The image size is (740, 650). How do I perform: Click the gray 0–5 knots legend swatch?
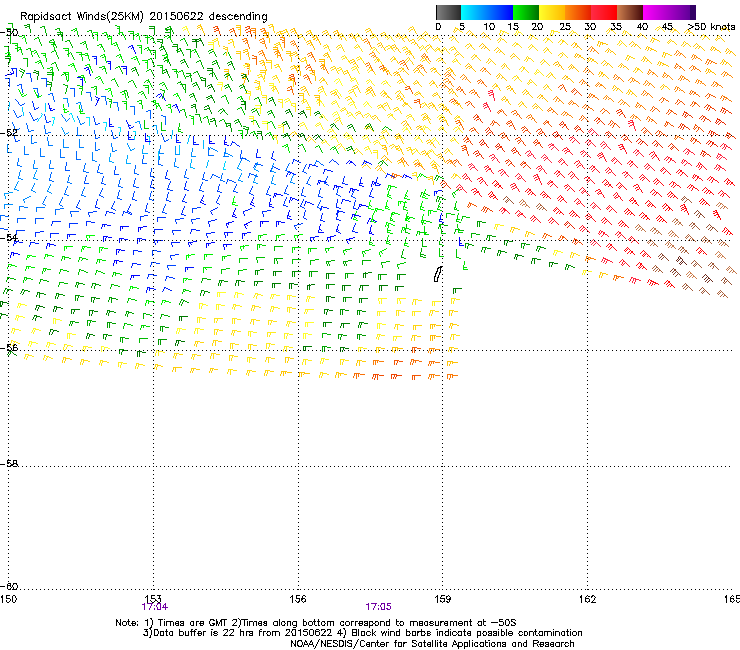[x=448, y=12]
